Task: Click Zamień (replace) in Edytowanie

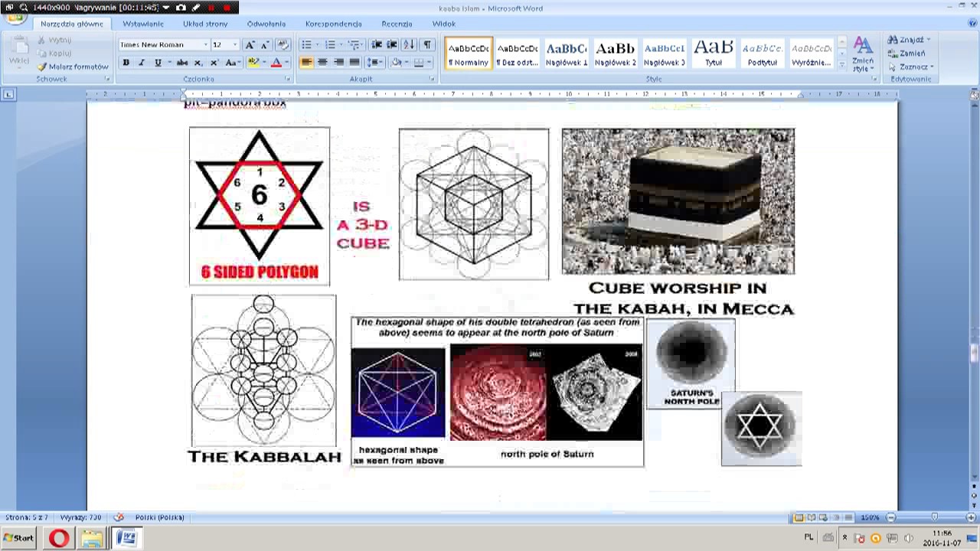Action: pos(907,53)
